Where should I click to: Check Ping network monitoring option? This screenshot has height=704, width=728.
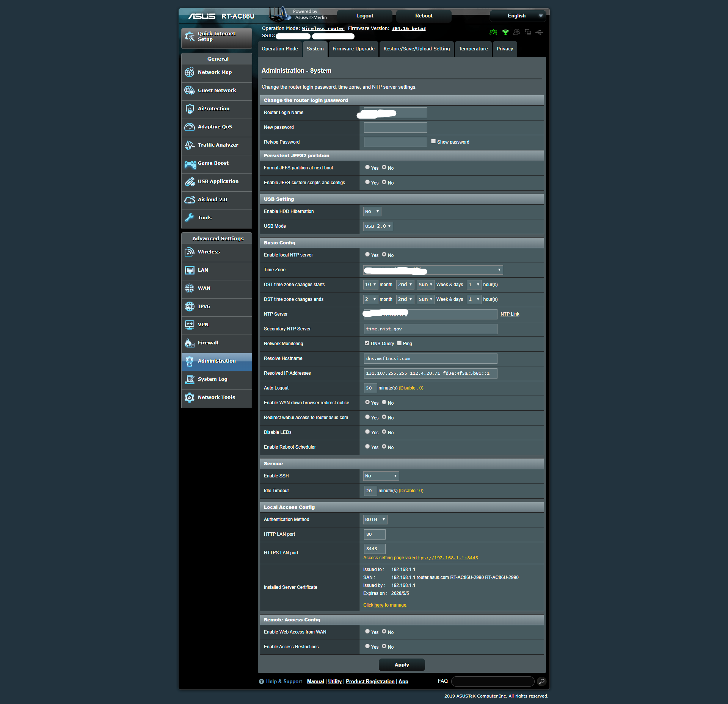[x=399, y=343]
